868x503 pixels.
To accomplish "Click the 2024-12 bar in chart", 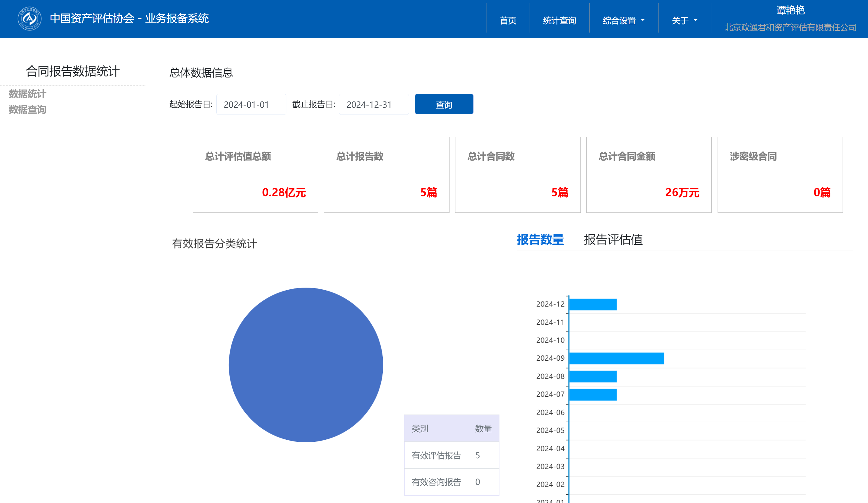I will point(593,305).
